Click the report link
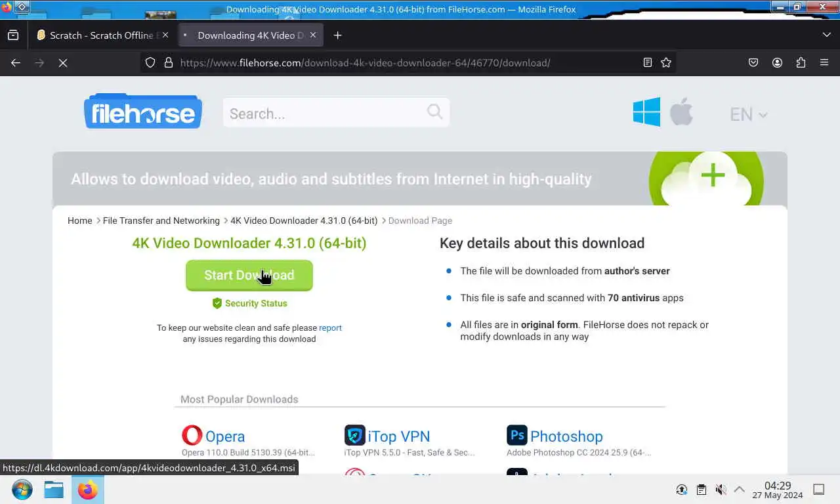 click(330, 327)
